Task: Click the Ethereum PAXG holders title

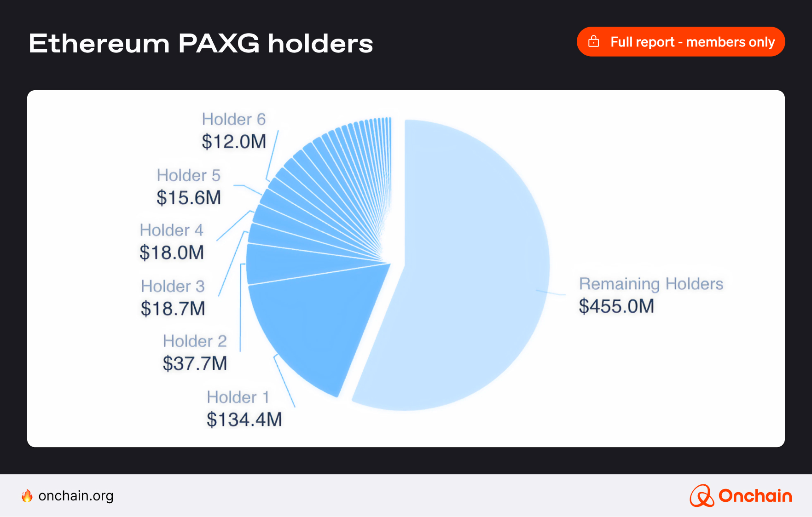Action: pos(201,44)
